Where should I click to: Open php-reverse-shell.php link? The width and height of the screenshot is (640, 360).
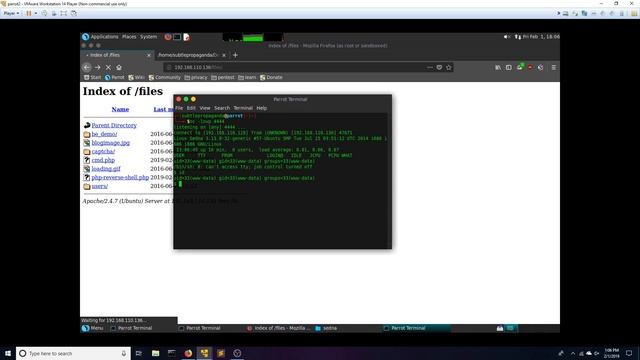click(120, 178)
